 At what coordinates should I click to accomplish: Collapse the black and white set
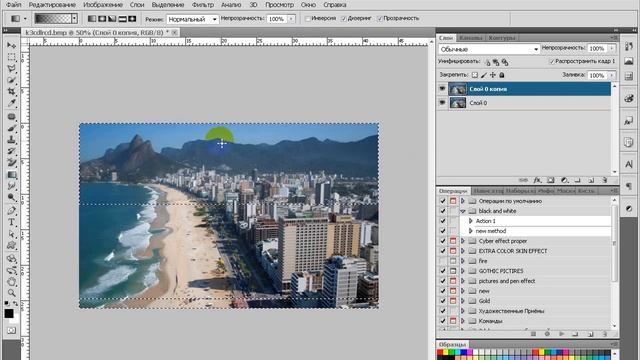pyautogui.click(x=463, y=211)
